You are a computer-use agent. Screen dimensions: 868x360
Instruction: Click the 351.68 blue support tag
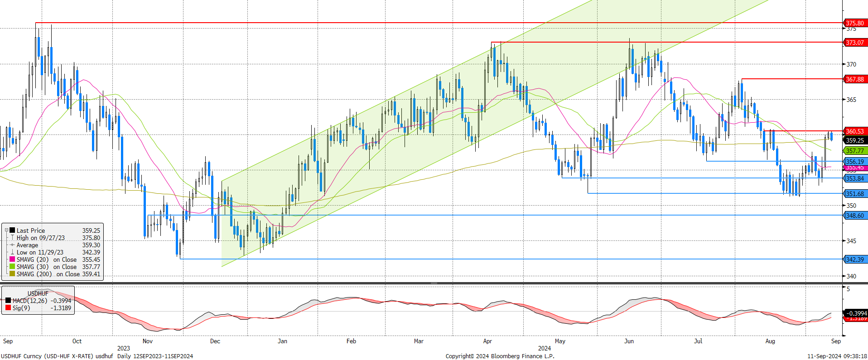(x=855, y=194)
